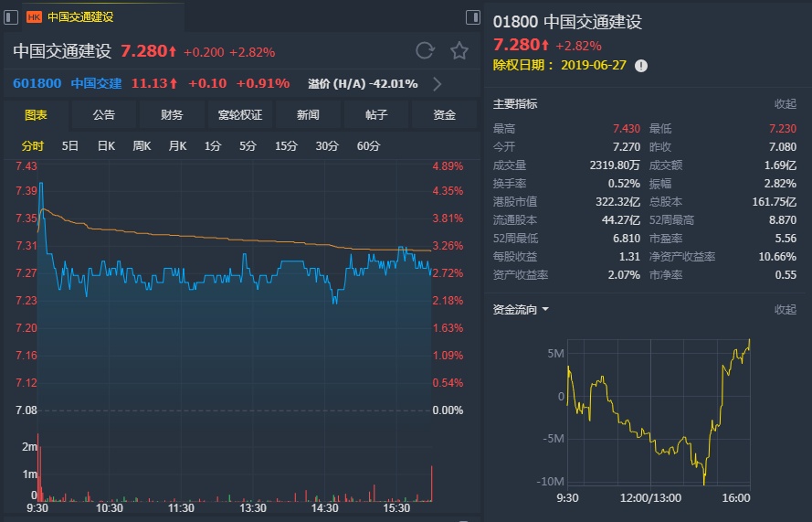
Task: Expand the A-share quote row arrow
Action: pos(438,84)
